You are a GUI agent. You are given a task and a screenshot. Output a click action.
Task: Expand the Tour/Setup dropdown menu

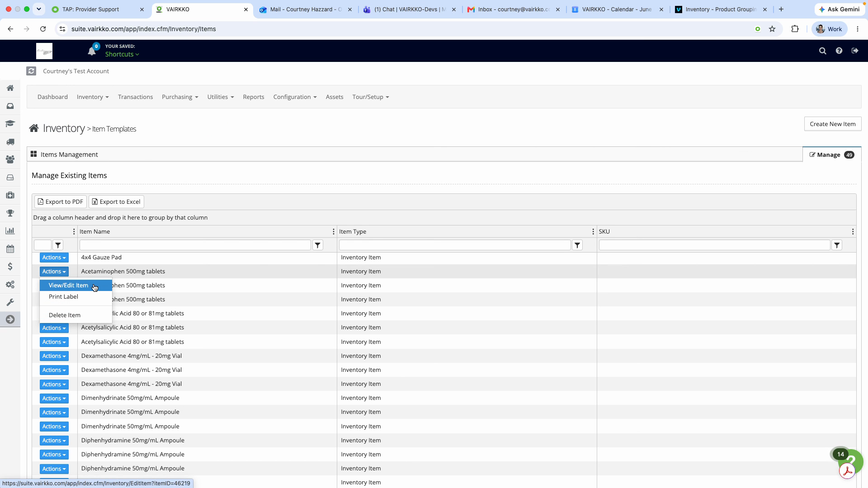pyautogui.click(x=371, y=97)
